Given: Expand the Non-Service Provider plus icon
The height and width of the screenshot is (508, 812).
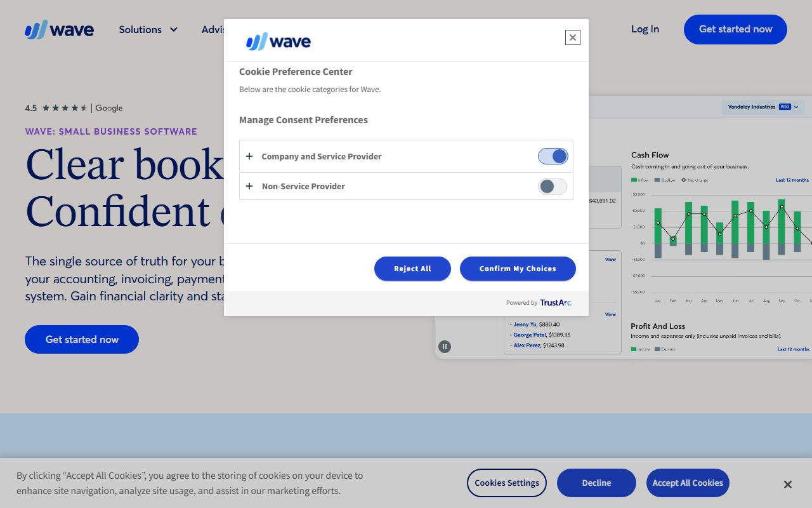Looking at the screenshot, I should [x=249, y=186].
